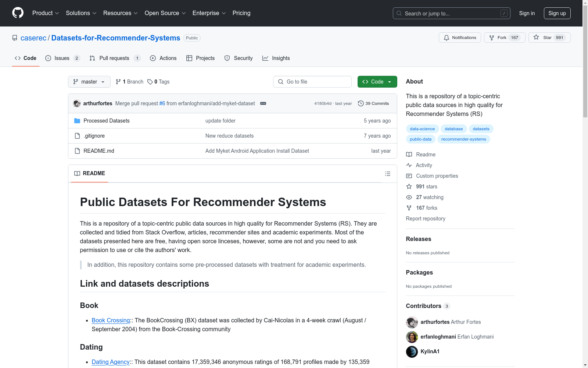Open the Datasets-for-Recommender-Systems repository link
The height and width of the screenshot is (368, 588).
[x=116, y=38]
